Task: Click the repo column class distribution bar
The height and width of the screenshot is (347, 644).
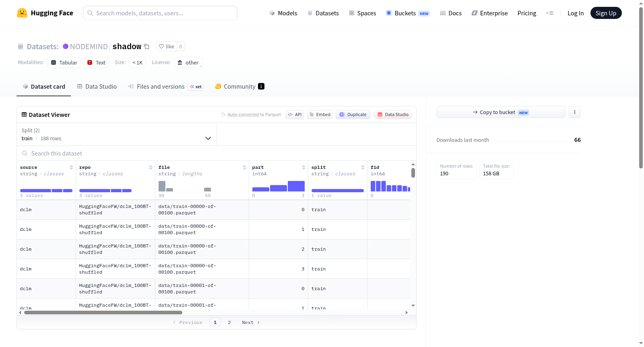Action: pos(105,191)
